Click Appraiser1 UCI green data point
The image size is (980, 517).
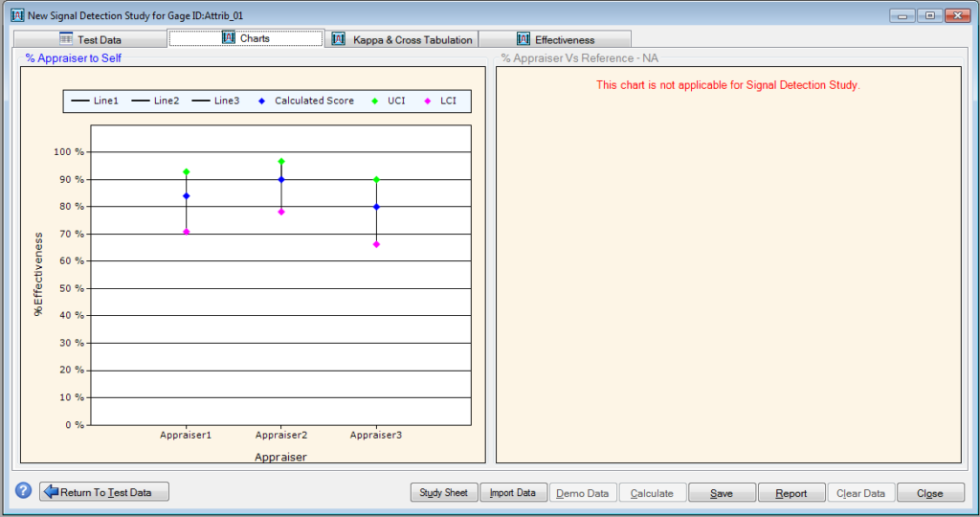click(x=187, y=171)
